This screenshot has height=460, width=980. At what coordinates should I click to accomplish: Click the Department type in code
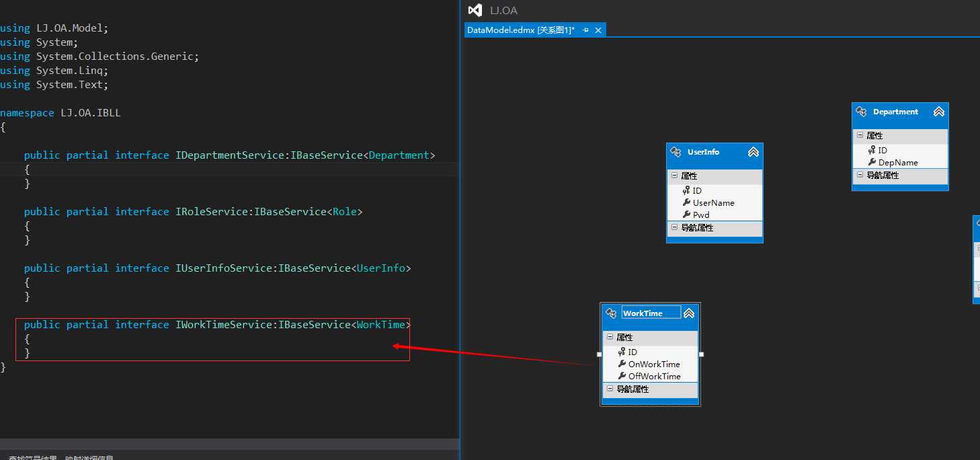pyautogui.click(x=399, y=155)
